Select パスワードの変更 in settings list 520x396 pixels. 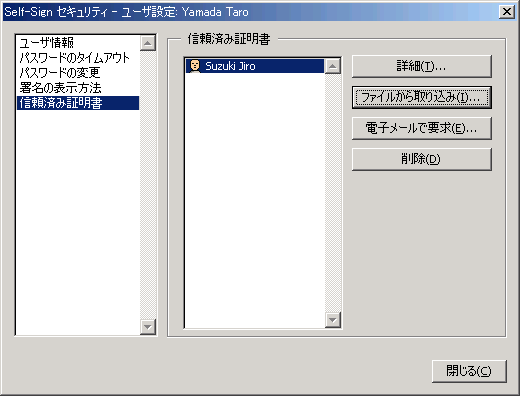click(78, 73)
